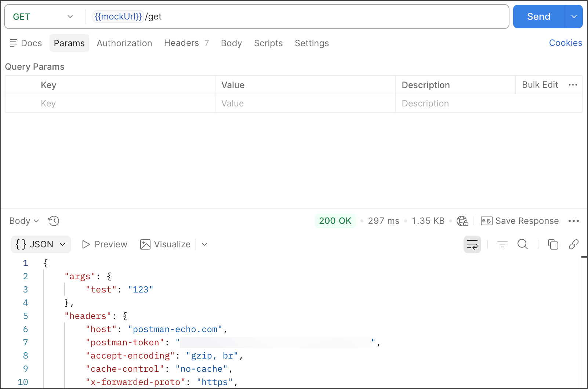Open the Cookies link
Viewport: 588px width, 389px height.
tap(565, 43)
